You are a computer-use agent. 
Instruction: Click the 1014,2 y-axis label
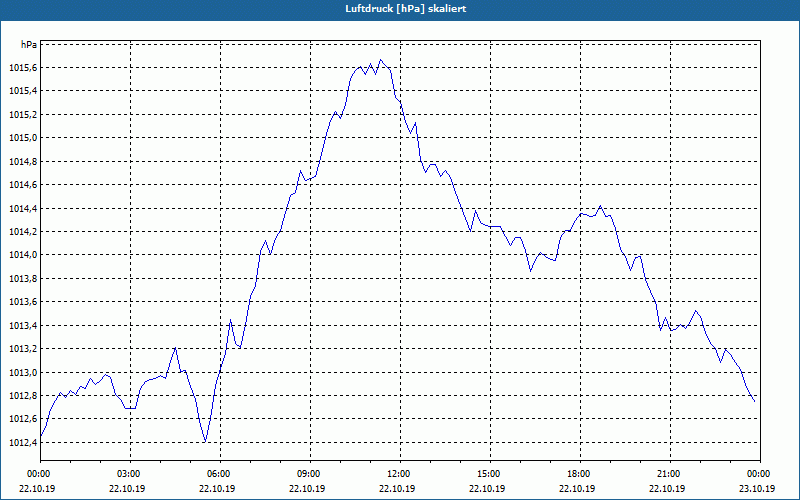23,232
